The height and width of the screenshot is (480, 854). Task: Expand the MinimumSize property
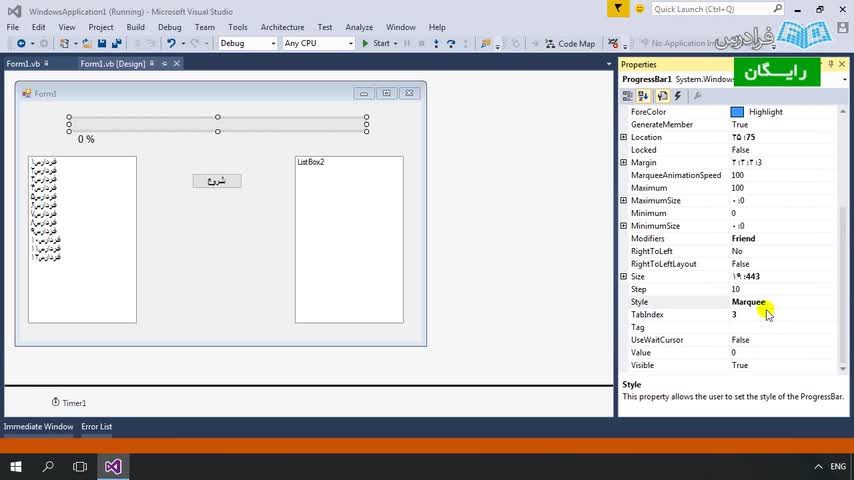pyautogui.click(x=624, y=226)
